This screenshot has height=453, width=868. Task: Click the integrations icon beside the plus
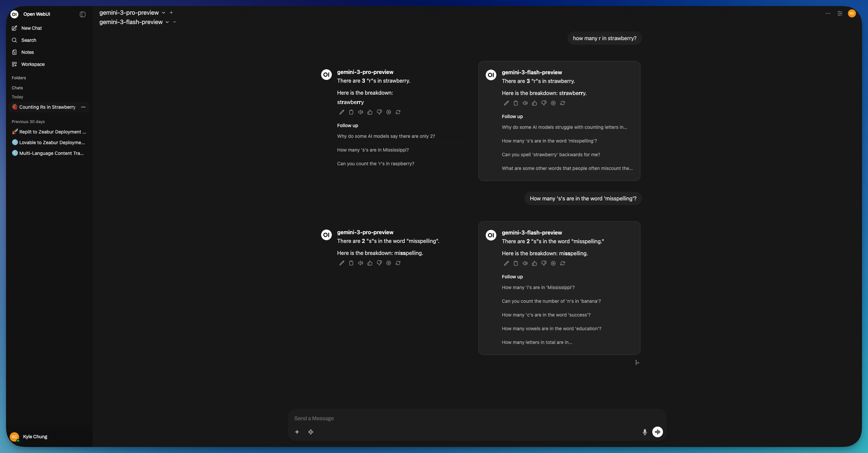pos(311,432)
